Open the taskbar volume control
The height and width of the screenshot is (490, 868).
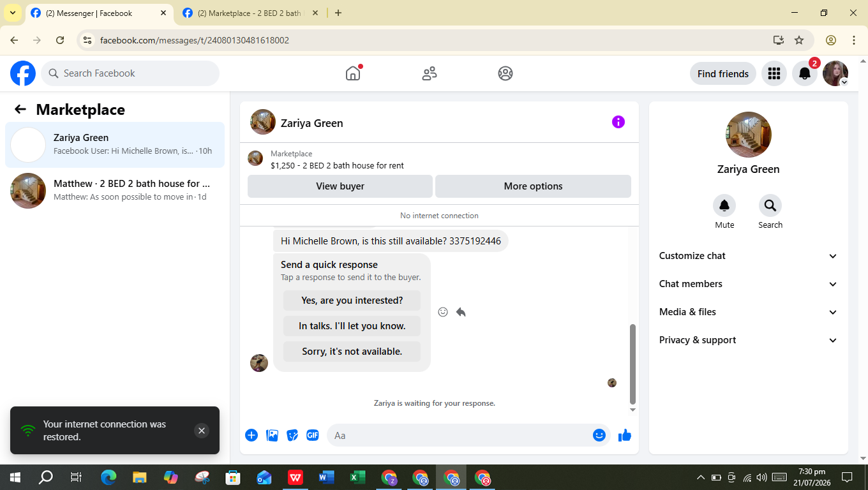761,477
